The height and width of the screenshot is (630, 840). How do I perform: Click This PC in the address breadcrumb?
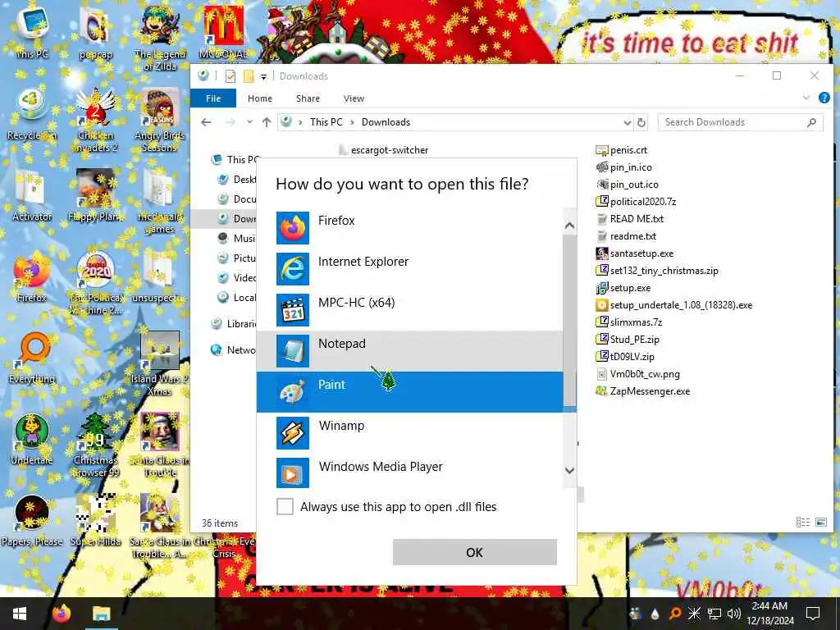click(x=326, y=122)
